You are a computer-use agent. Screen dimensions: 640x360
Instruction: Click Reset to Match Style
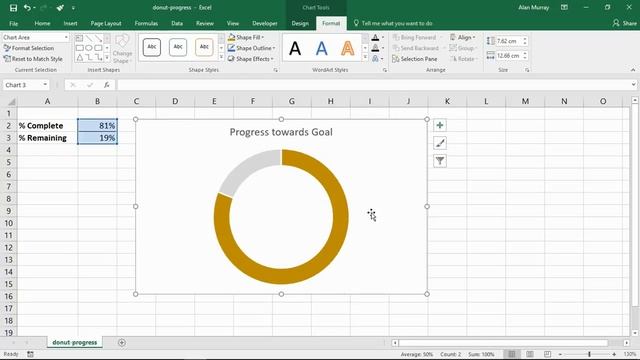tap(33, 59)
